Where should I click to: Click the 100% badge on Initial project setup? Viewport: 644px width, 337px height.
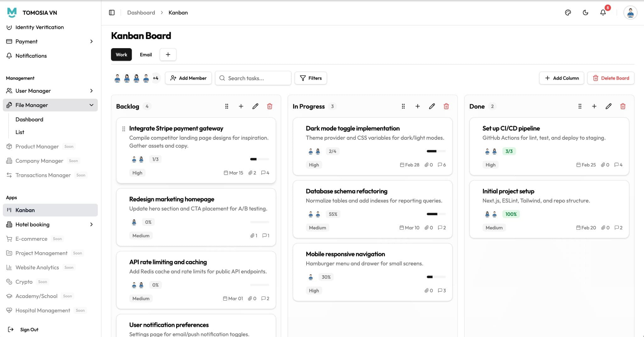511,214
